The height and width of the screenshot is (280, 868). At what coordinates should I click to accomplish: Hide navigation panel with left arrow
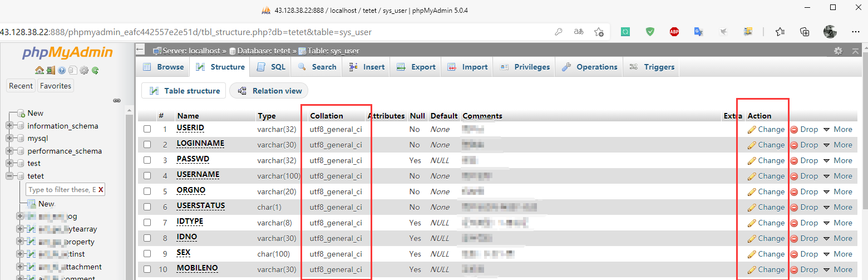point(140,50)
